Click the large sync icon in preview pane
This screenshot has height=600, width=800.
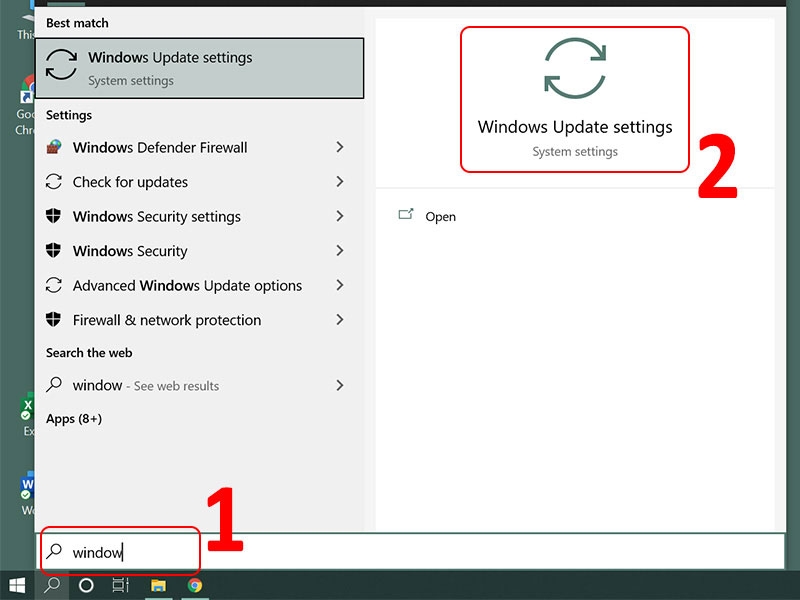point(575,68)
